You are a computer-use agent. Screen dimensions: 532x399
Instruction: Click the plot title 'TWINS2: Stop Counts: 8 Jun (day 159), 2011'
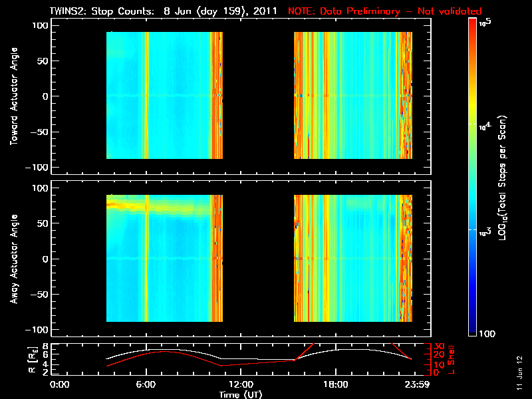point(163,11)
